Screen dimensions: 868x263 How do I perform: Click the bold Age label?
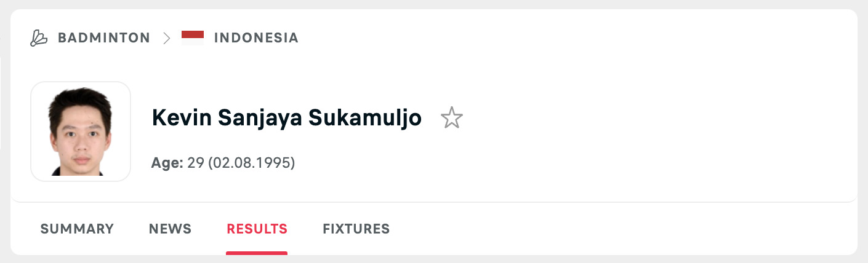pyautogui.click(x=167, y=163)
